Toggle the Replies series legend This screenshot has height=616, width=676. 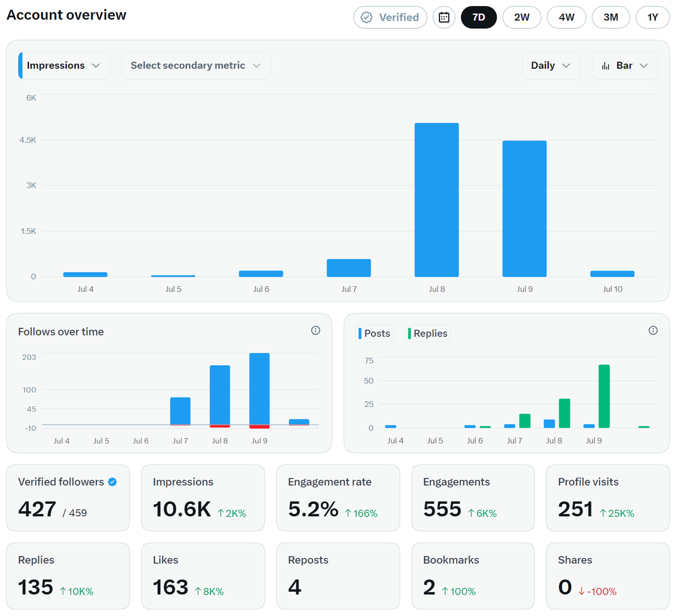428,334
